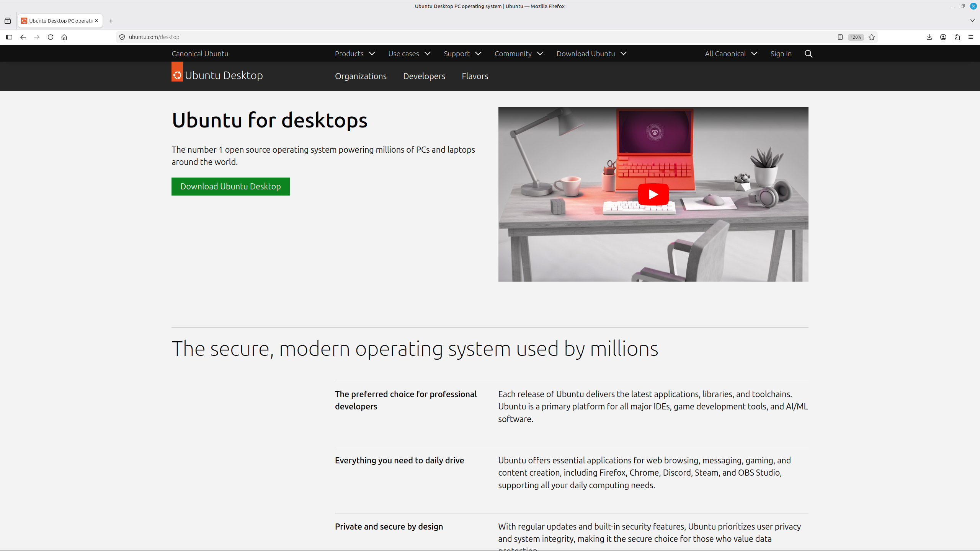Minimize the Firefox window

tap(952, 7)
